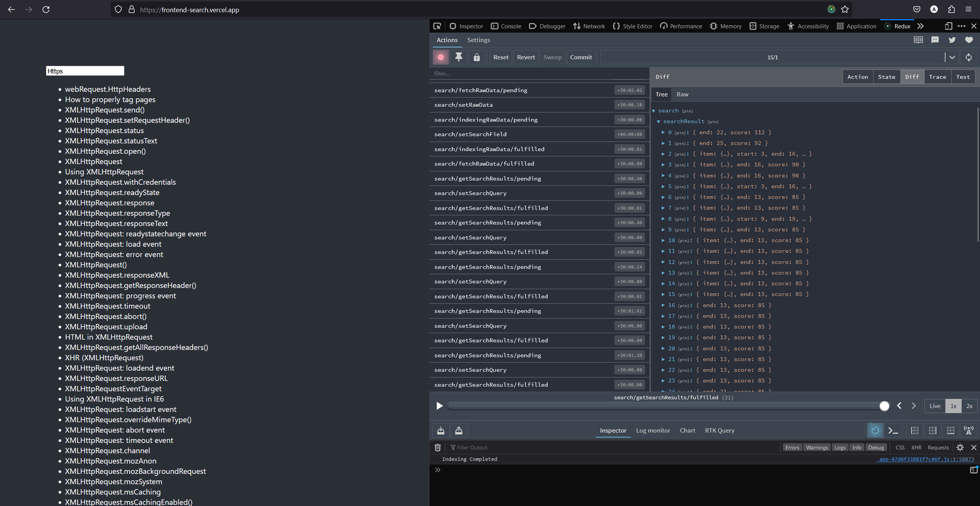Toggle the recording button in Redux actions toolbar
Image resolution: width=980 pixels, height=506 pixels.
[x=441, y=57]
